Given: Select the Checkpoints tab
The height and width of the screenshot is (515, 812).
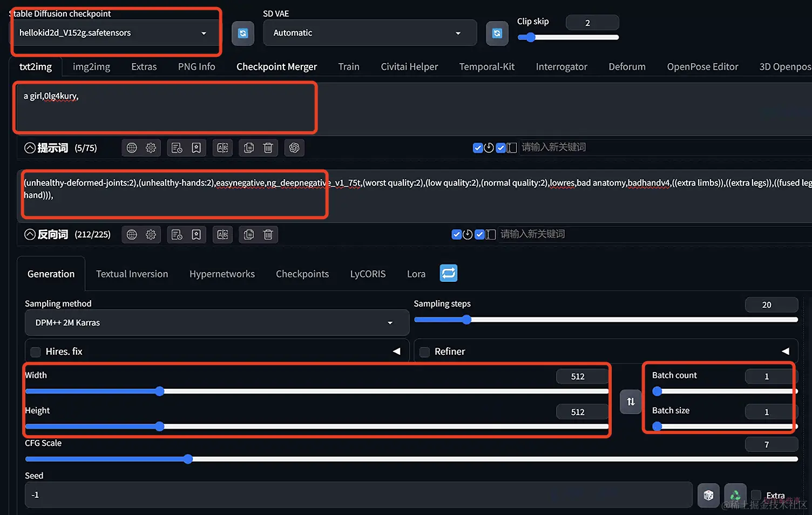Looking at the screenshot, I should pos(302,274).
